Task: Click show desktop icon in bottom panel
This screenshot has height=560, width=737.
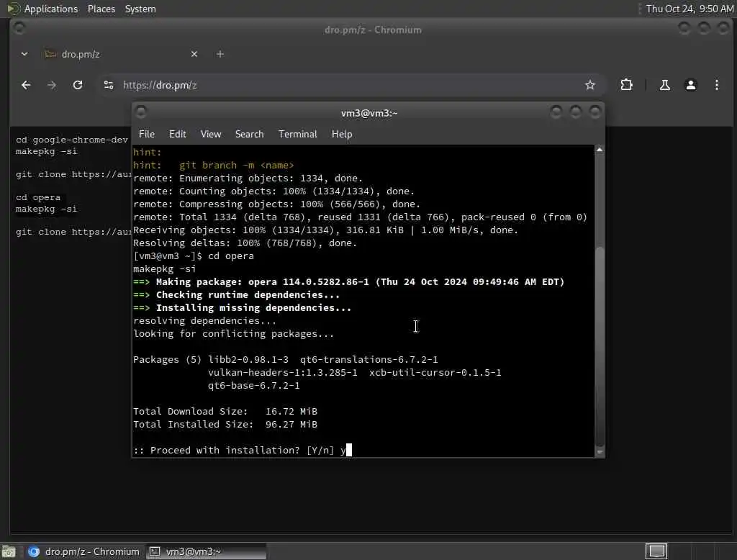Action: 9,551
